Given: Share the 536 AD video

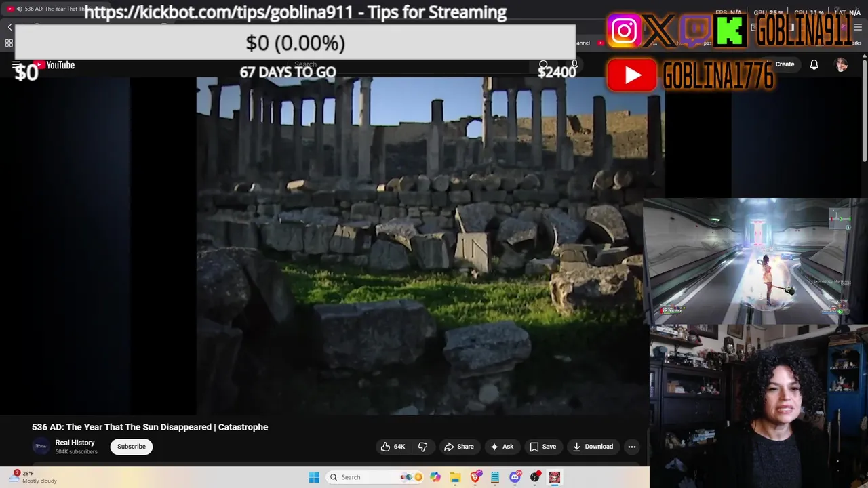Looking at the screenshot, I should point(459,447).
